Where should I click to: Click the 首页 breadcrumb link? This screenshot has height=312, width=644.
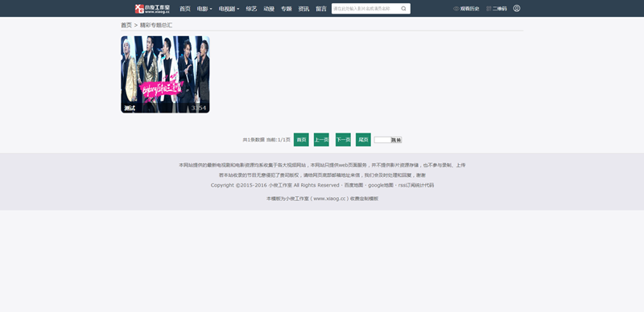pos(126,25)
